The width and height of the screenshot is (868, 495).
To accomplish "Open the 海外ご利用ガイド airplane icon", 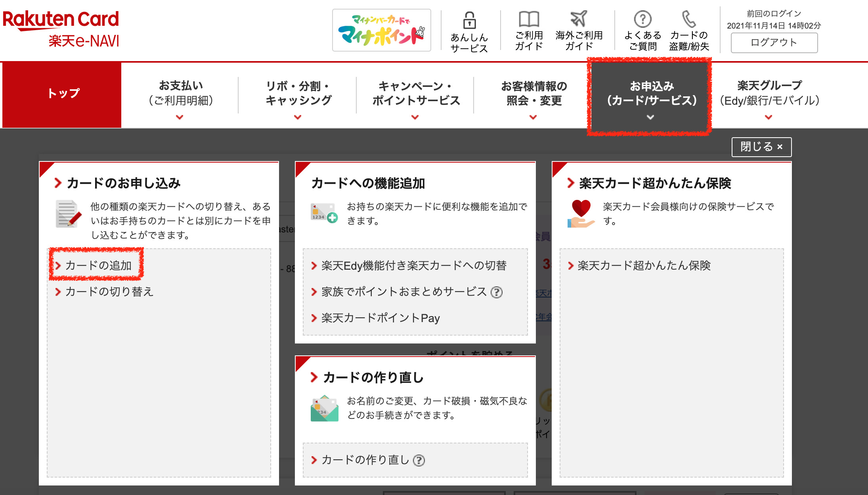I will pos(579,18).
